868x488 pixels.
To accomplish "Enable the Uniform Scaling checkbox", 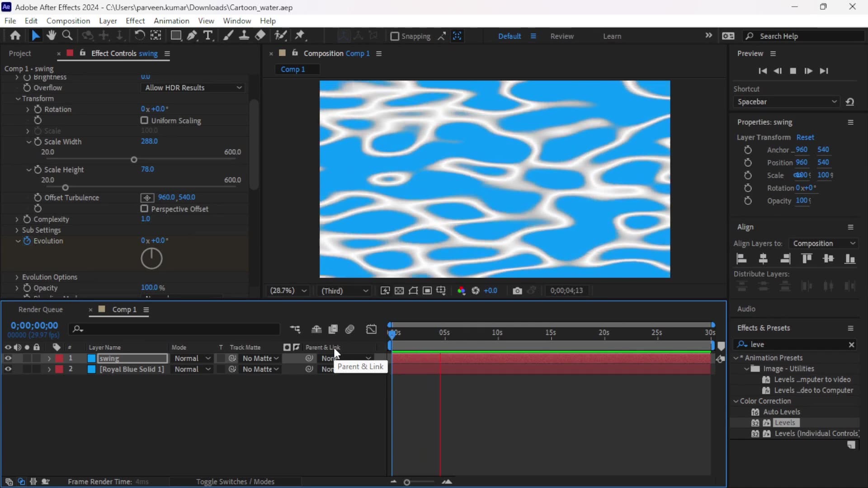I will point(144,120).
